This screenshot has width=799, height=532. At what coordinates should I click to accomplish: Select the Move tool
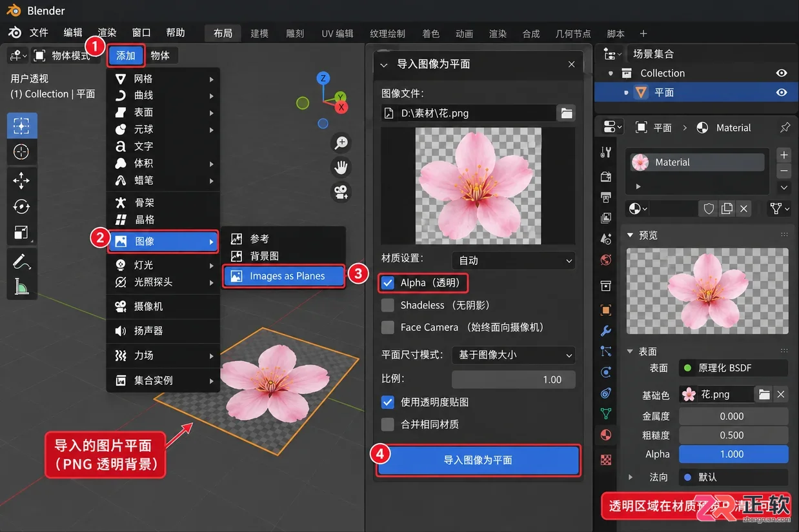click(22, 180)
